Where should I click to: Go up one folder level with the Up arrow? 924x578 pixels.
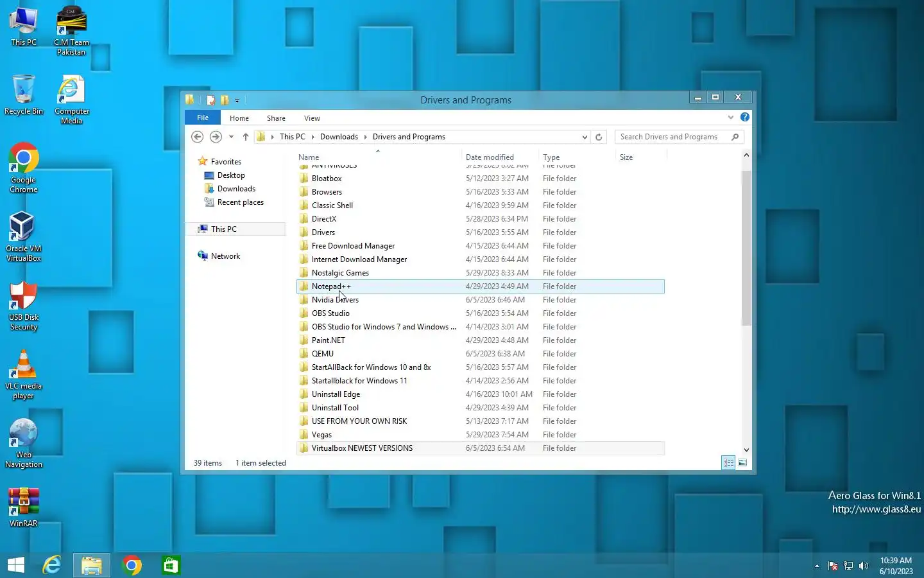point(246,137)
